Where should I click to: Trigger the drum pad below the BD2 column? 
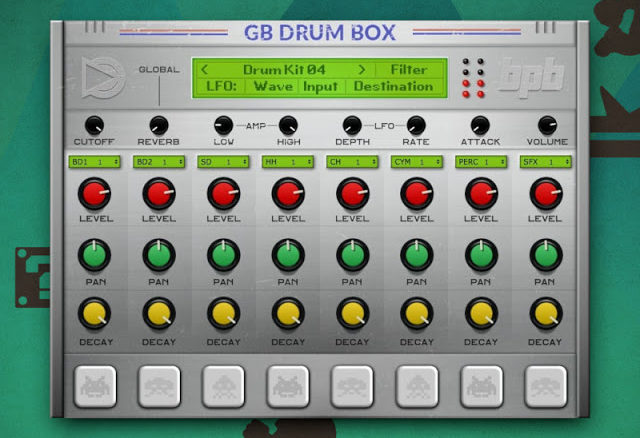tap(159, 386)
